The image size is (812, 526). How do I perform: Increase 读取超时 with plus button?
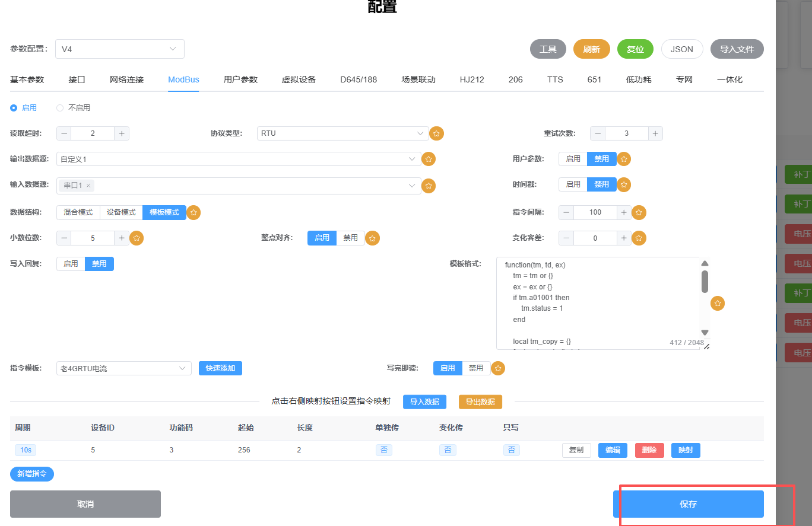point(122,133)
